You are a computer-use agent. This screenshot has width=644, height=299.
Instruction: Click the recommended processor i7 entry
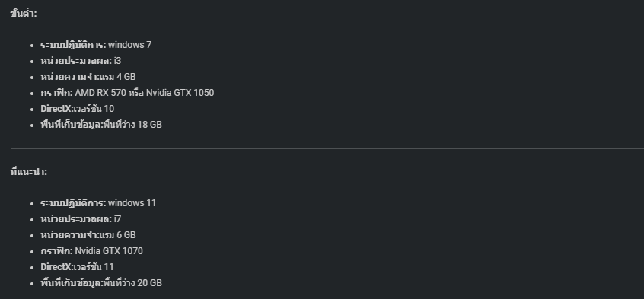(81, 219)
